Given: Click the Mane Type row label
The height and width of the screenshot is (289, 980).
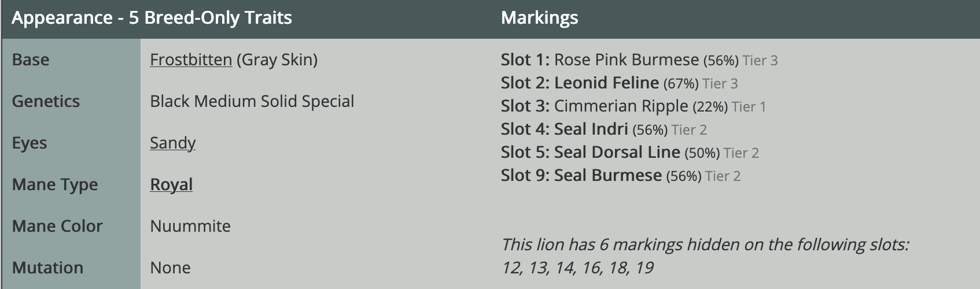Looking at the screenshot, I should click(x=55, y=184).
